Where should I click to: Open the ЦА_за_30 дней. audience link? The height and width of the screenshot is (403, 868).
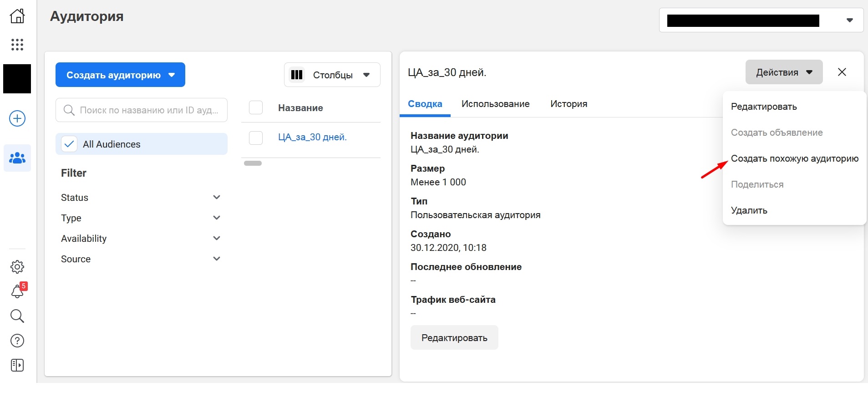click(312, 137)
